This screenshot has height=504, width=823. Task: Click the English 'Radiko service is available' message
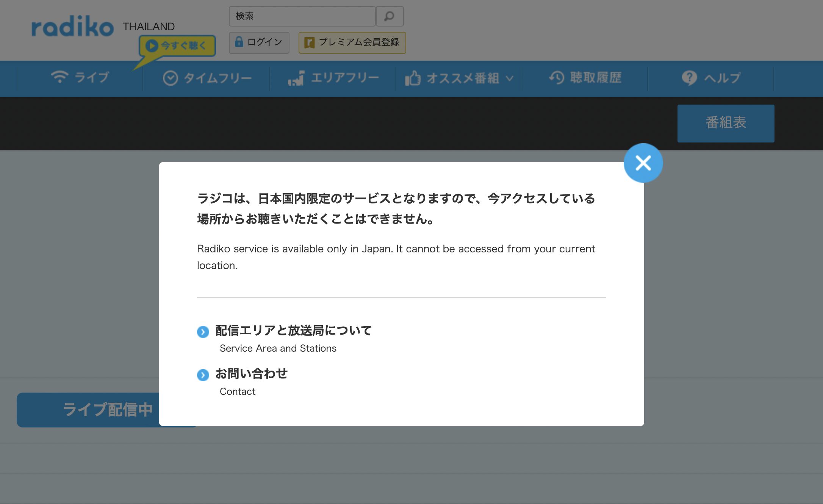point(396,257)
